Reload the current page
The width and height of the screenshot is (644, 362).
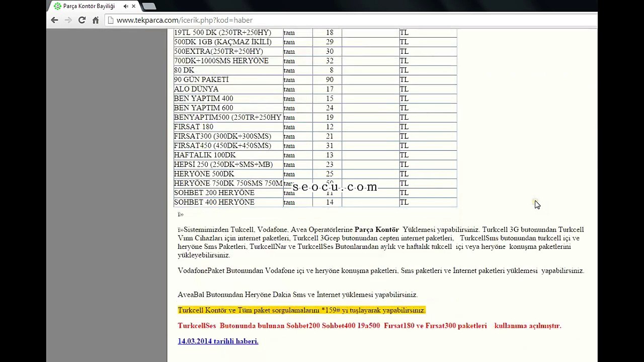click(x=82, y=20)
